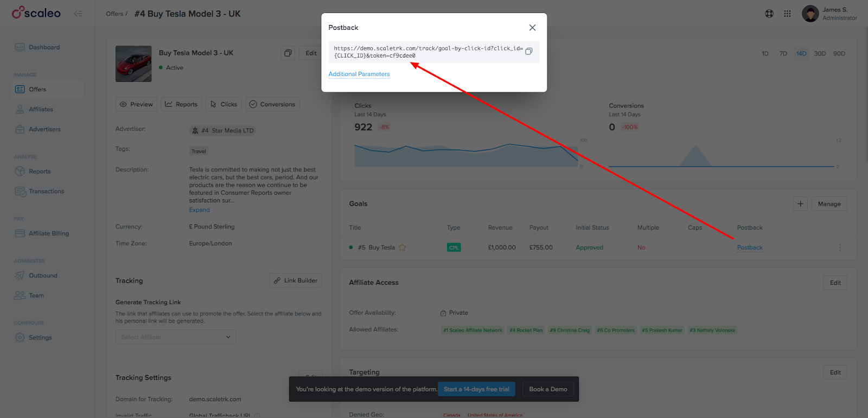868x418 pixels.
Task: Click the Conversions chart area
Action: point(722,155)
